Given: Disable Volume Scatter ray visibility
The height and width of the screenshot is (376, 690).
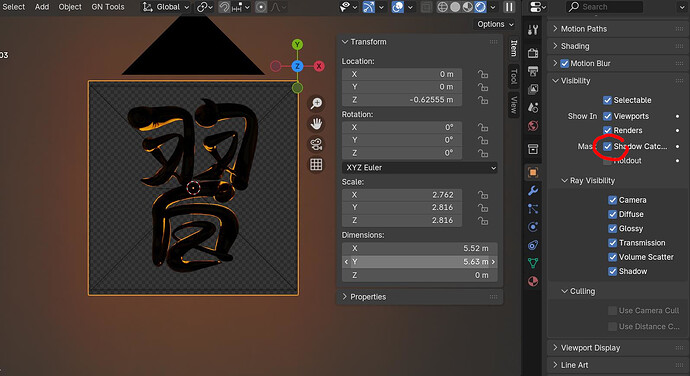Looking at the screenshot, I should coord(613,257).
